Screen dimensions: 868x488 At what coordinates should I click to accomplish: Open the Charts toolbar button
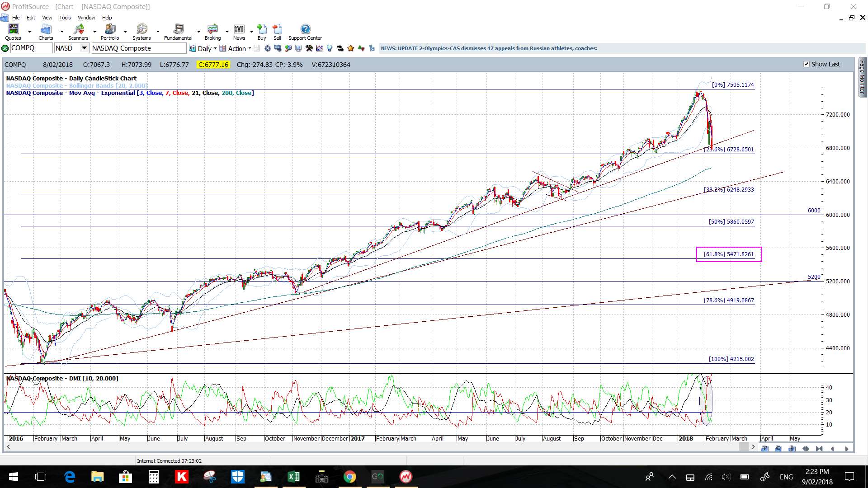[x=46, y=32]
